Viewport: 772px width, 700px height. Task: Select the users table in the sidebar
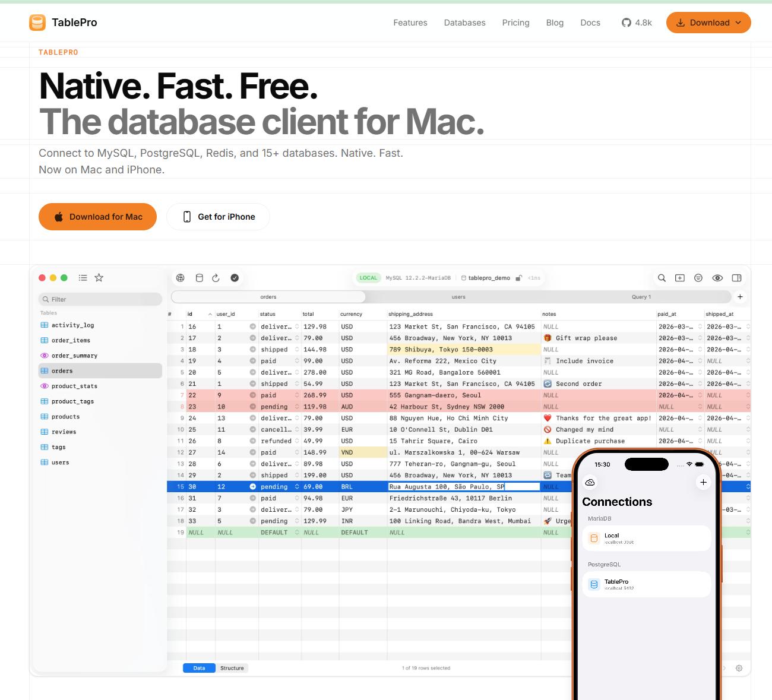point(100,463)
